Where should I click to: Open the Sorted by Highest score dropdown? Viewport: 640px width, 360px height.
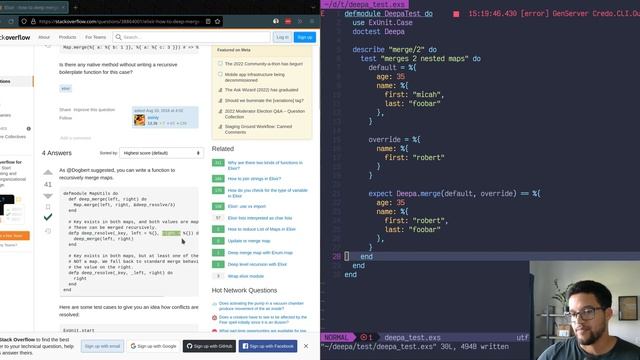[x=161, y=153]
